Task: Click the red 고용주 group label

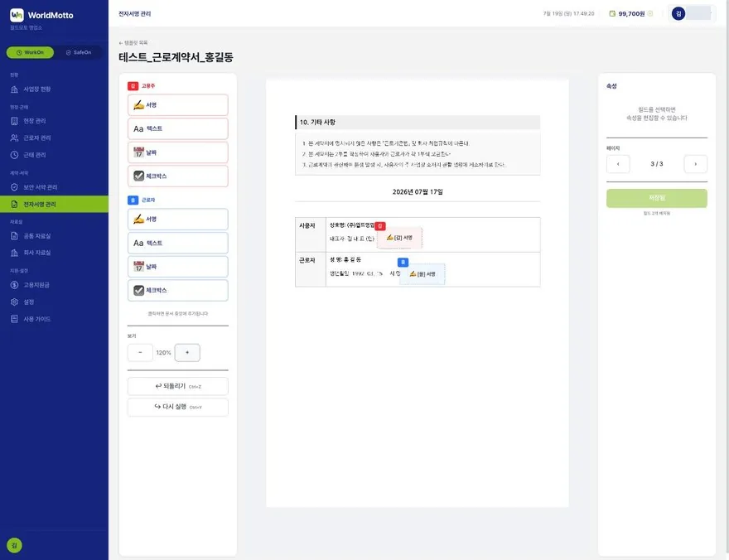Action: pyautogui.click(x=142, y=86)
